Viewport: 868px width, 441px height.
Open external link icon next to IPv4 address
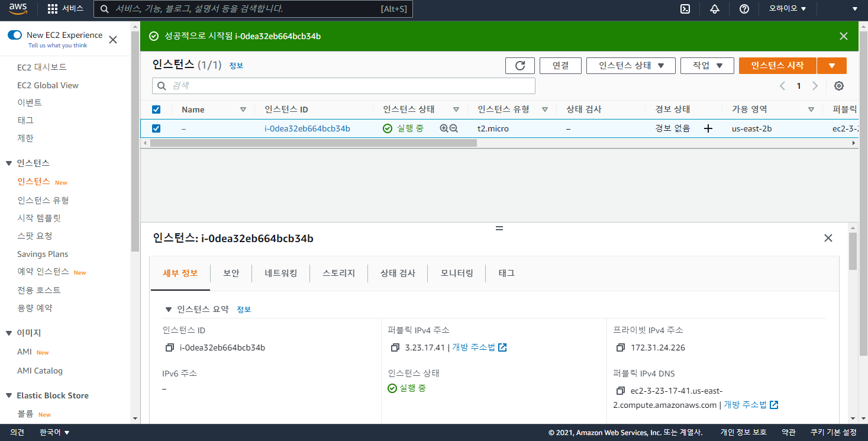coord(502,347)
